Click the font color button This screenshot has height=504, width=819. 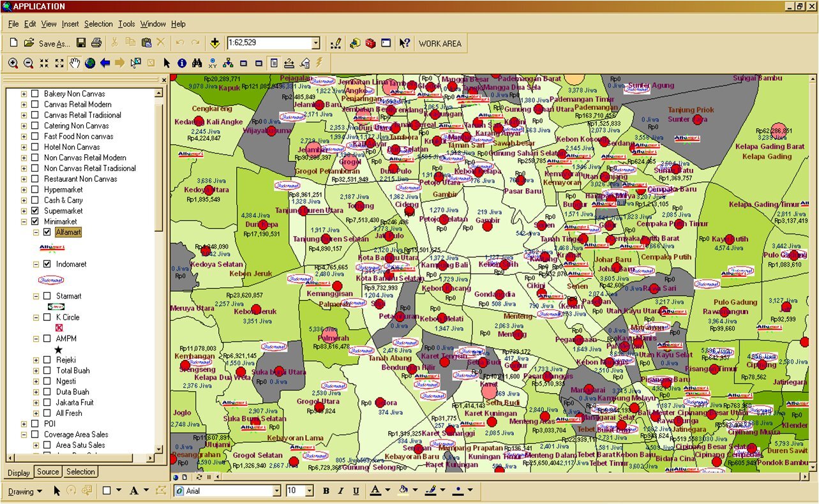click(x=375, y=491)
